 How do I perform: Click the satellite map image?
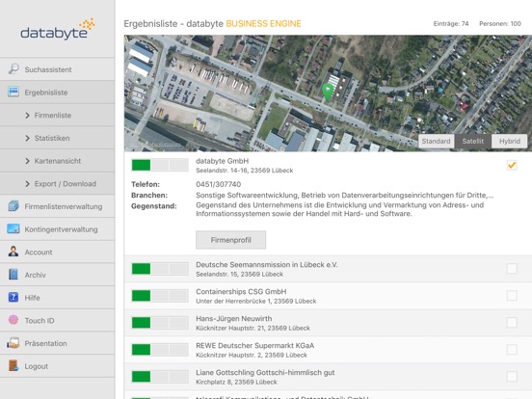point(328,93)
